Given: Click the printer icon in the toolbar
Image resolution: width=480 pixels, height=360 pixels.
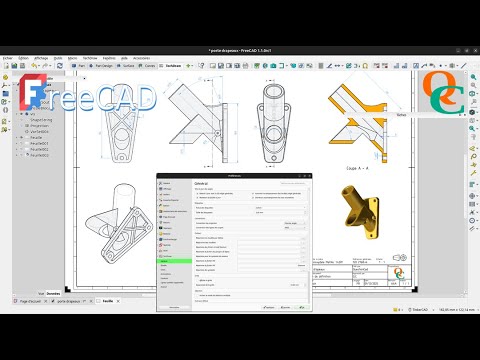Looking at the screenshot, I should [245, 66].
